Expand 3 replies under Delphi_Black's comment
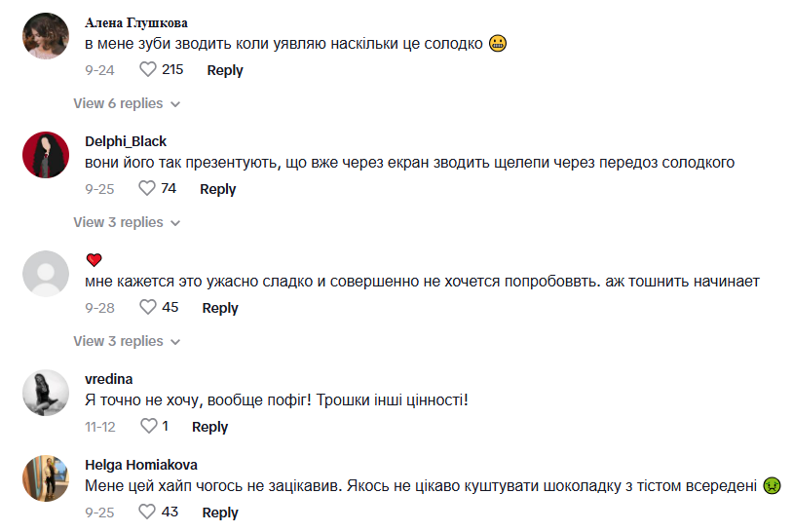 click(x=127, y=222)
